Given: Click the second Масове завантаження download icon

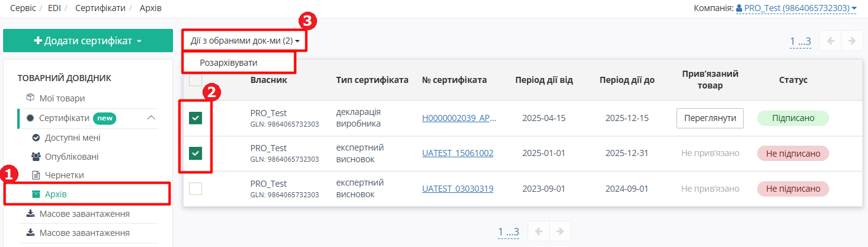Looking at the screenshot, I should [30, 233].
